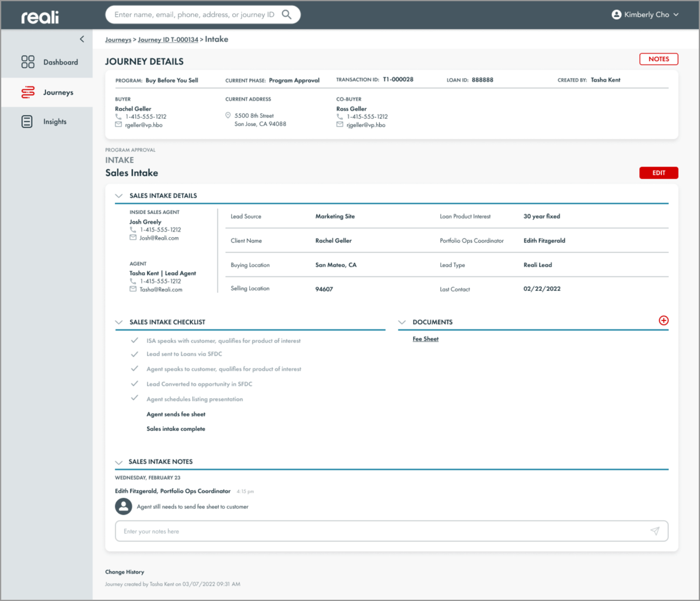Collapse the sidebar with the chevron arrow
The width and height of the screenshot is (700, 601).
pos(82,39)
